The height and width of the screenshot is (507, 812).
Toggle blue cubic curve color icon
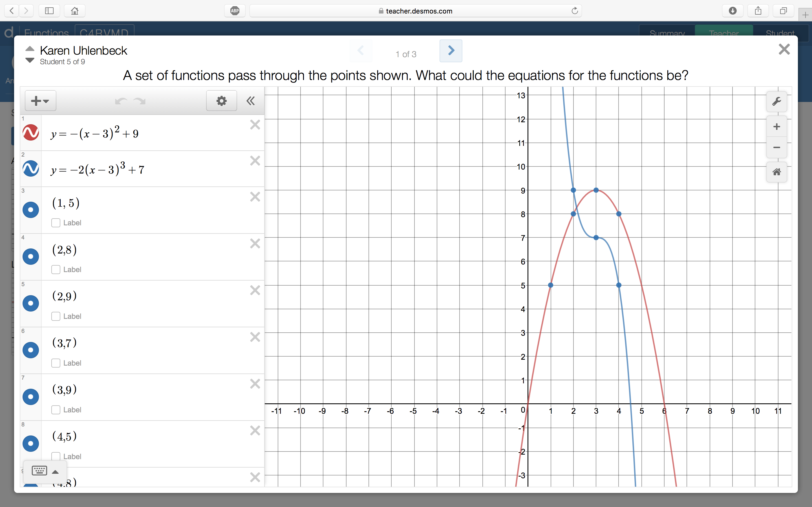(31, 169)
